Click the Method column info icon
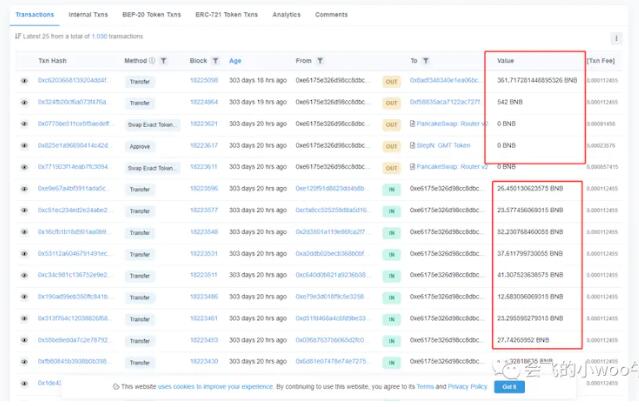Image resolution: width=639 pixels, height=407 pixels. [151, 61]
